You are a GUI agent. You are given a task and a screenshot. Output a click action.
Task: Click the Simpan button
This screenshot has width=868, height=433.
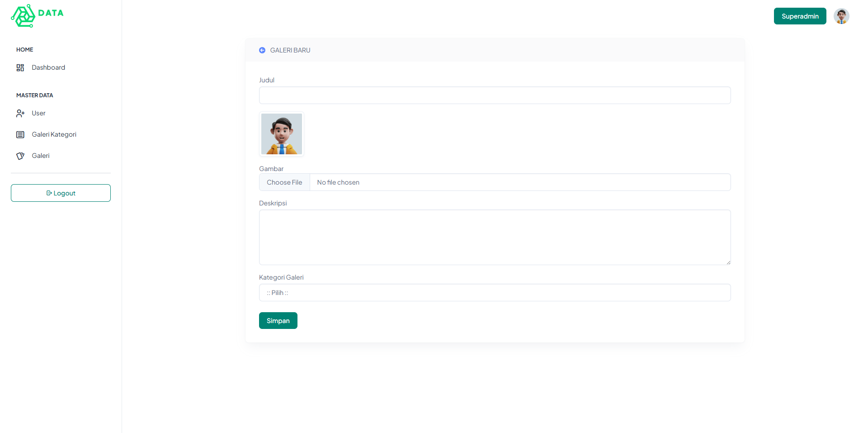click(278, 321)
